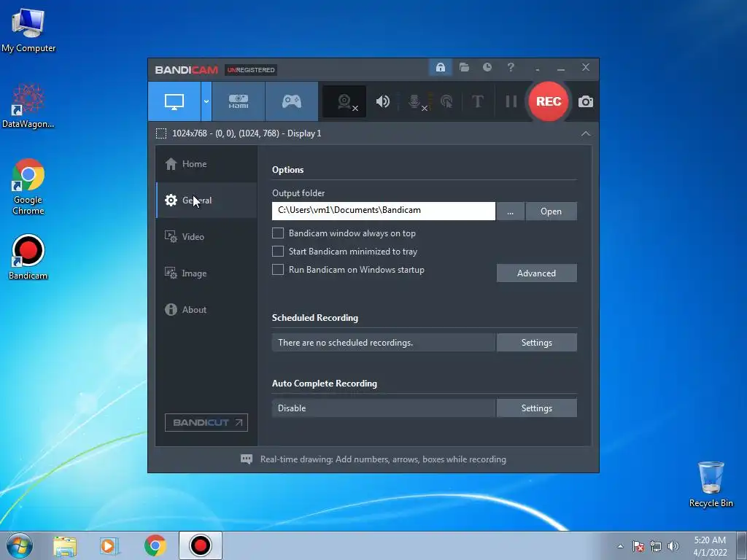The height and width of the screenshot is (560, 747).
Task: Click the dashed rectangle area icon
Action: [161, 133]
